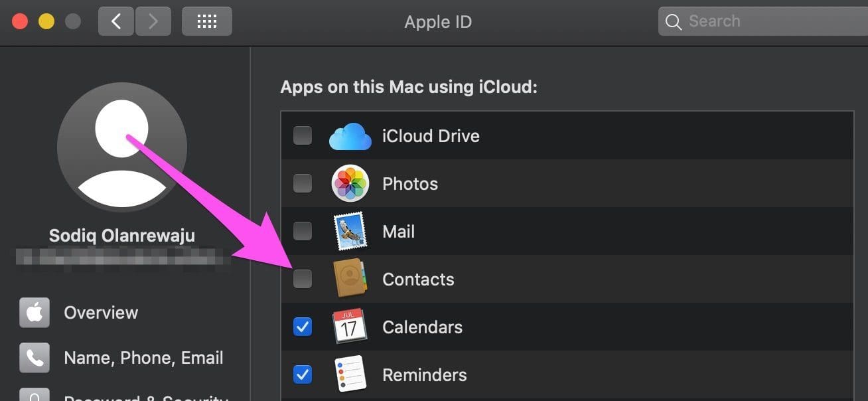This screenshot has height=401, width=868.
Task: Minimize the Apple ID window
Action: [x=46, y=21]
